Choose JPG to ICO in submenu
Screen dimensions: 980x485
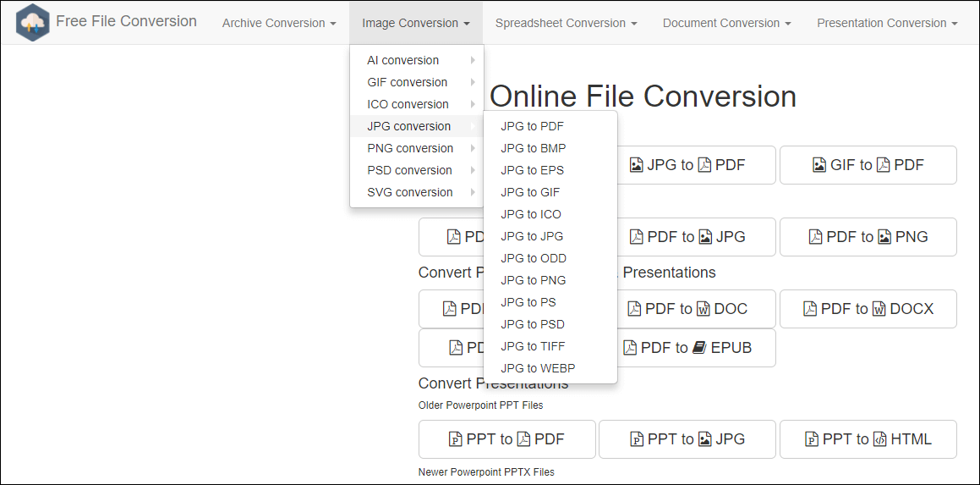[x=550, y=214]
